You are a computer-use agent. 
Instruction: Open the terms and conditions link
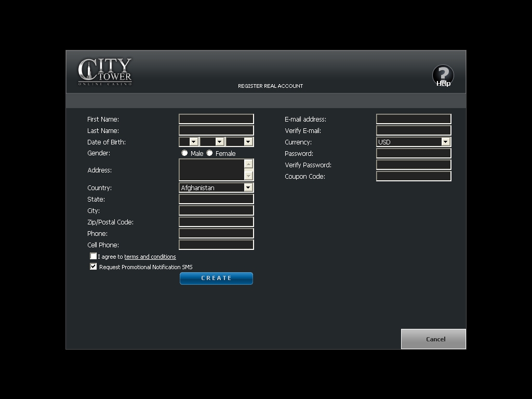pyautogui.click(x=150, y=257)
